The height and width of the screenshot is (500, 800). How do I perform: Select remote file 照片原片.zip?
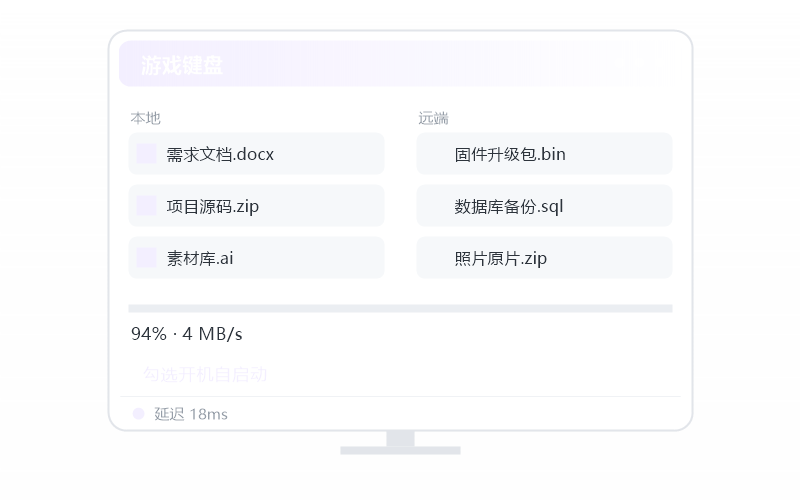pyautogui.click(x=544, y=258)
